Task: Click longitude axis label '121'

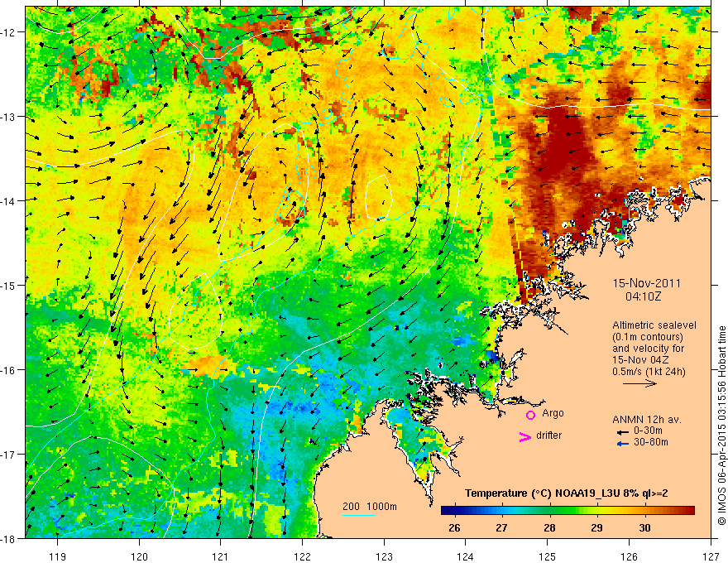Action: tap(221, 556)
